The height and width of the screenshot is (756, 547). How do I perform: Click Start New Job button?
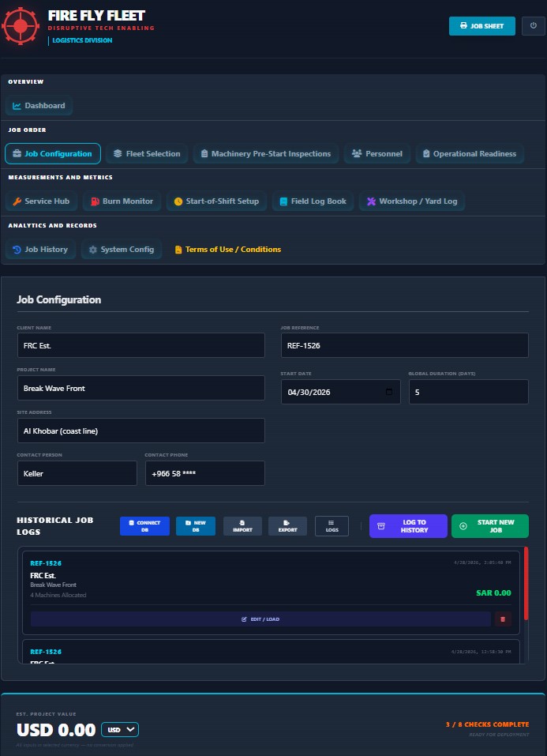490,526
